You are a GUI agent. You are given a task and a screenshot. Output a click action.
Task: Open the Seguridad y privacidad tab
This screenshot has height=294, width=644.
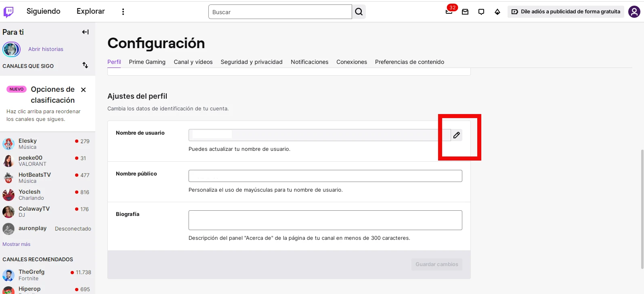click(252, 62)
